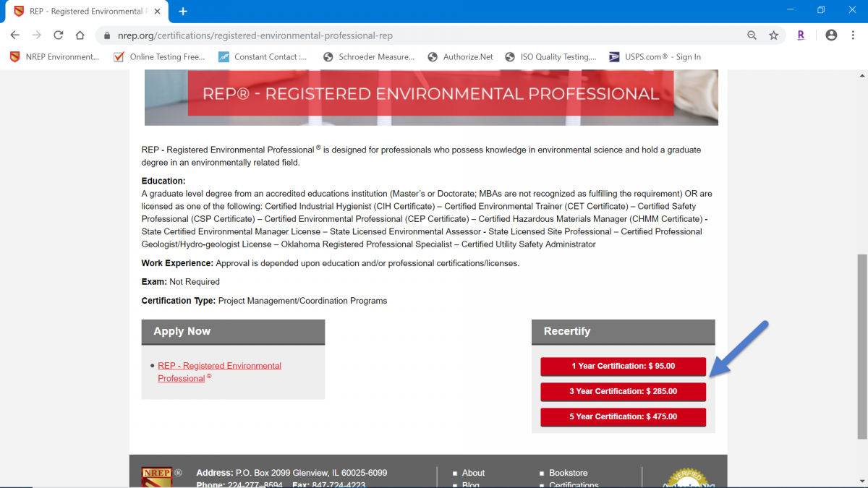This screenshot has width=868, height=488.
Task: Open the Bookstore footer link
Action: (568, 473)
